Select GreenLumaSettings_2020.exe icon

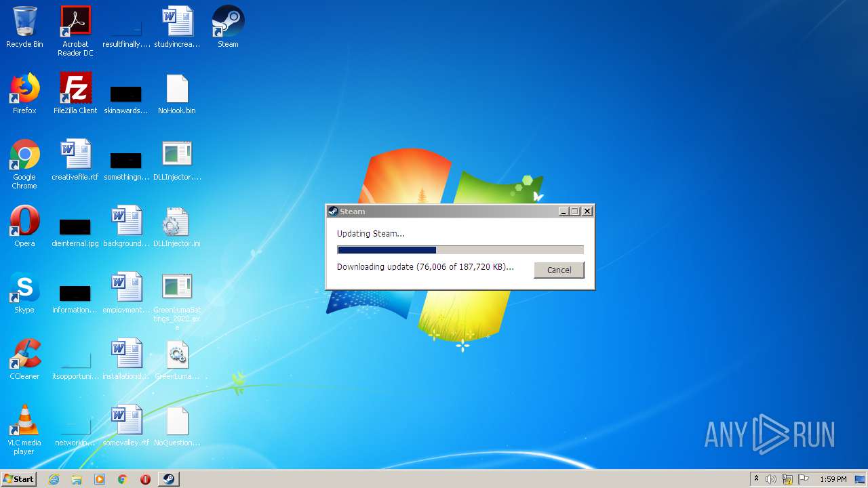coord(177,302)
